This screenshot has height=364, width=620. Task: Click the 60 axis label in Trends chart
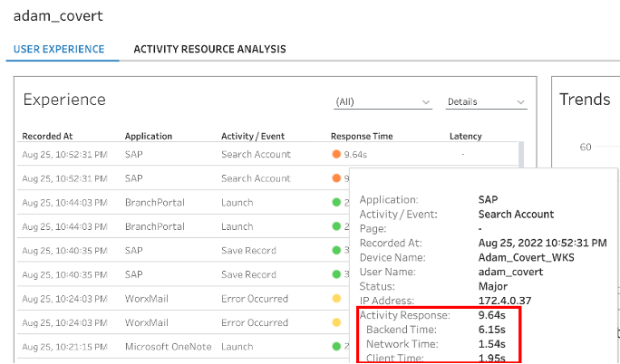(x=586, y=147)
